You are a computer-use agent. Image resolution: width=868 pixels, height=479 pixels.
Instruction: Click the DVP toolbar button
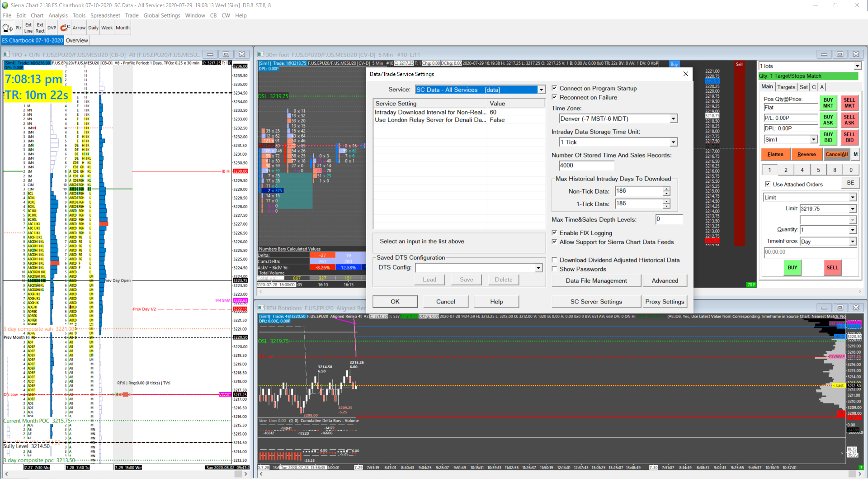[x=52, y=28]
